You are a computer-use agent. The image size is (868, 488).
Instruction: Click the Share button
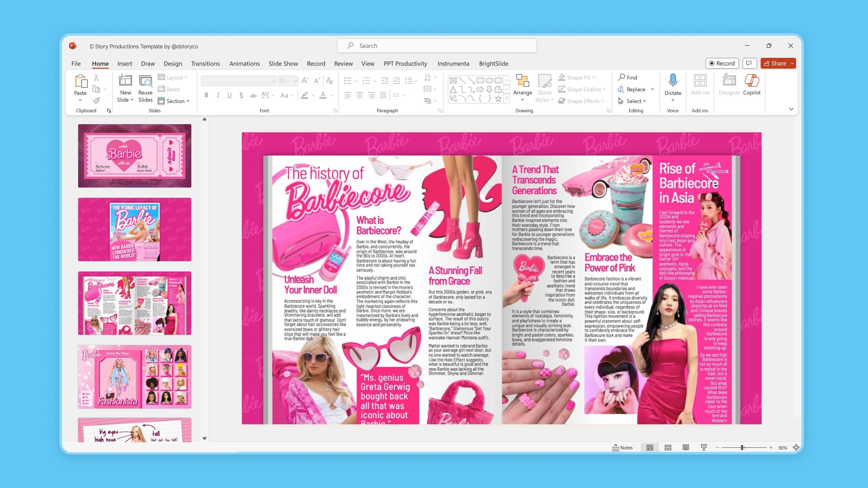[775, 63]
